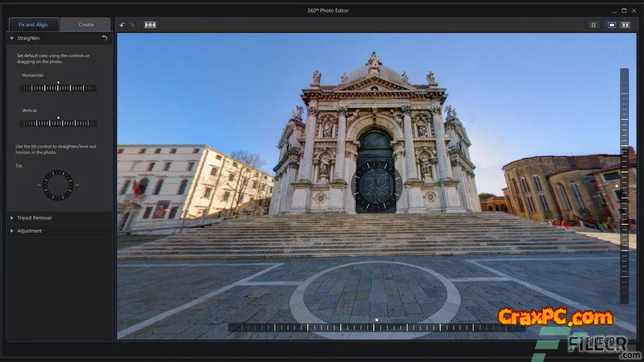Click the Horizontal slider track
The image size is (644, 362).
(58, 88)
